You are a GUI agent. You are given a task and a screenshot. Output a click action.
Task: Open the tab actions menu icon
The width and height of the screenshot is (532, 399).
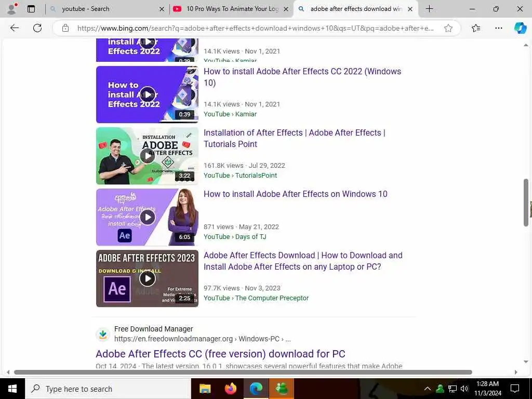31,9
